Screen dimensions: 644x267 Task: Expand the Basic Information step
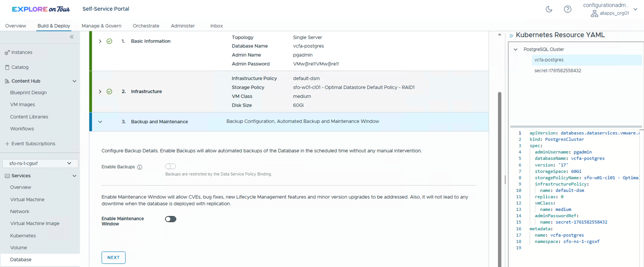[100, 41]
